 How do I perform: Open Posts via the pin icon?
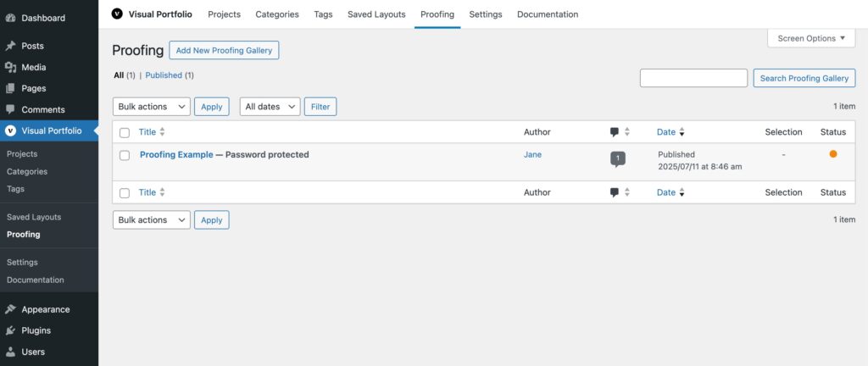[10, 46]
